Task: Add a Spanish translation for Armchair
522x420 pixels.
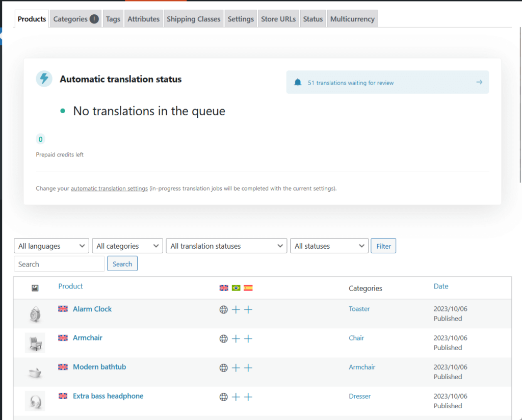Action: pyautogui.click(x=248, y=338)
